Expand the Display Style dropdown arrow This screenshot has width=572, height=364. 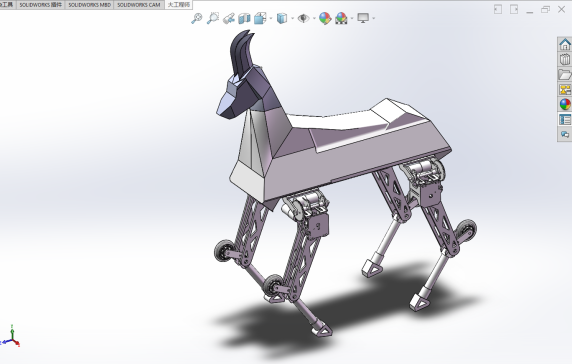click(293, 18)
